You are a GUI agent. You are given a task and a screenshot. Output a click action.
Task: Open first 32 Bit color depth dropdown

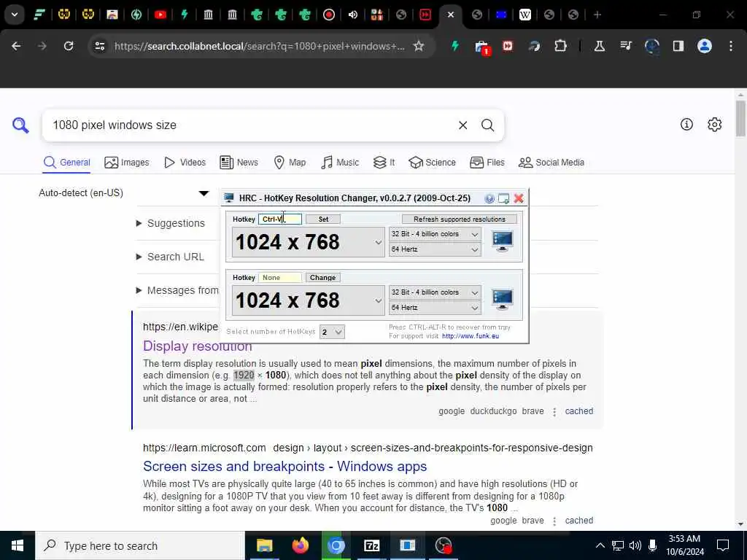point(435,234)
